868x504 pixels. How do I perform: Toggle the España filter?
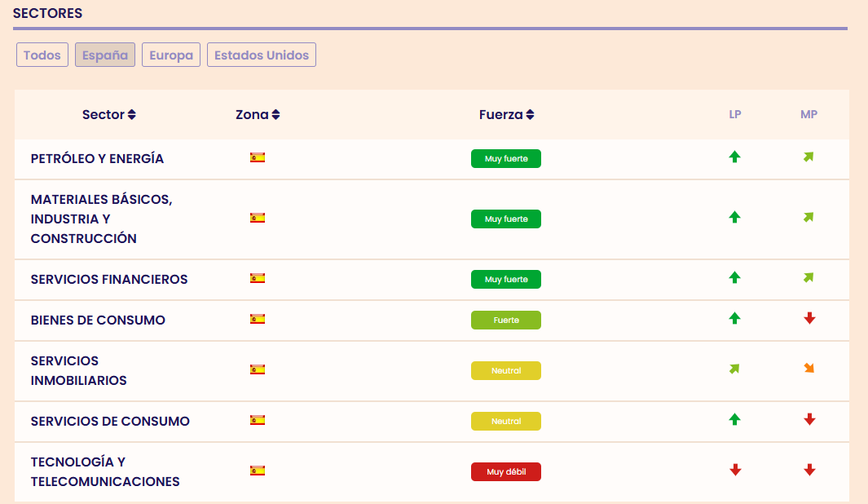(105, 55)
